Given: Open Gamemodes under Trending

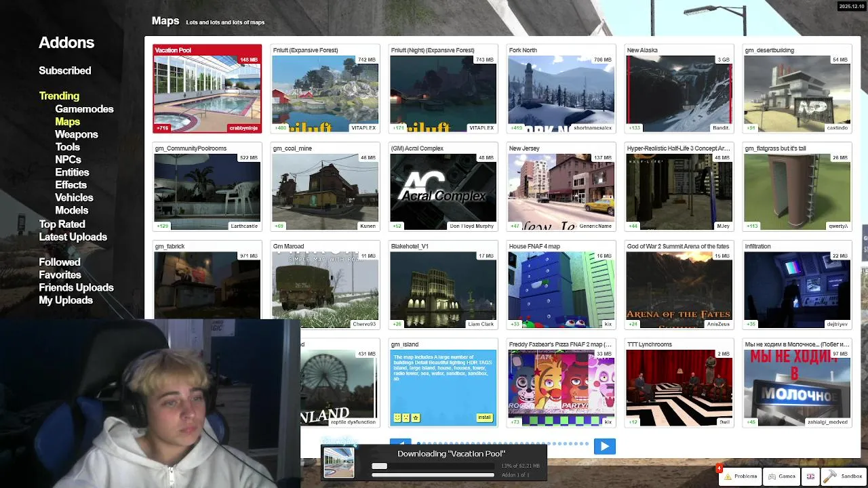Looking at the screenshot, I should 84,109.
